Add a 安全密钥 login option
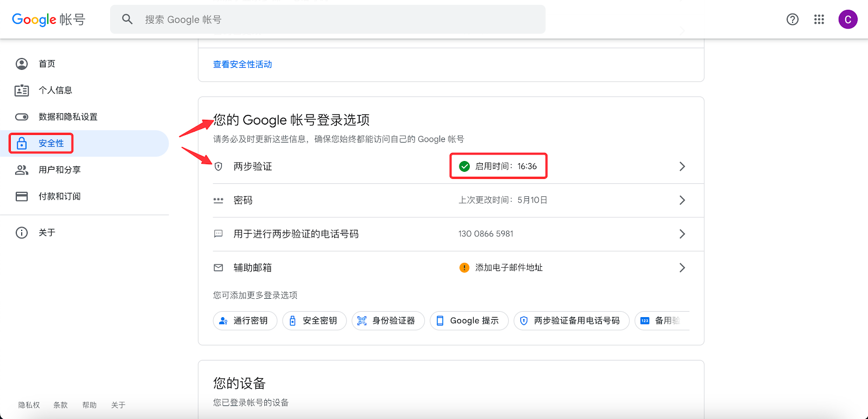The height and width of the screenshot is (419, 868). coord(315,321)
